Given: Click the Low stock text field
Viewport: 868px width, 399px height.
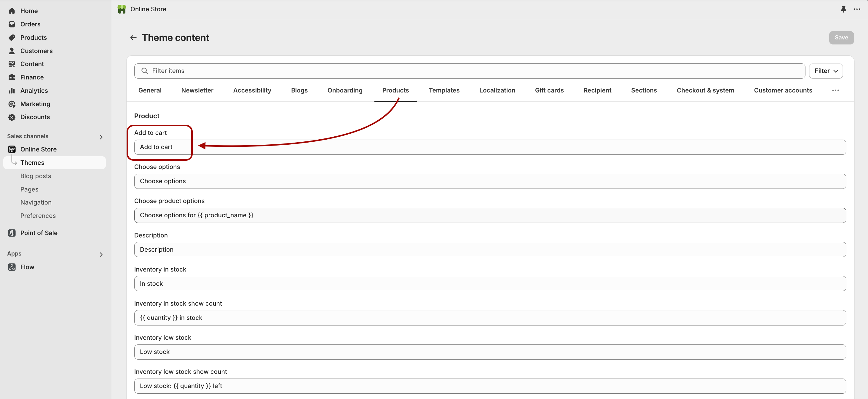Looking at the screenshot, I should click(x=490, y=352).
